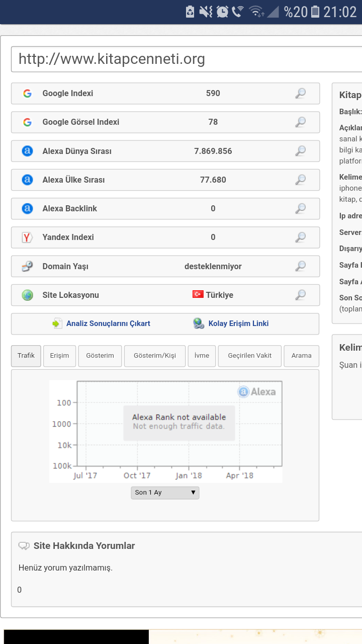Click green arrow icon beside Analiz Sonuçlarını Çıkart
The height and width of the screenshot is (644, 362).
[x=57, y=324]
